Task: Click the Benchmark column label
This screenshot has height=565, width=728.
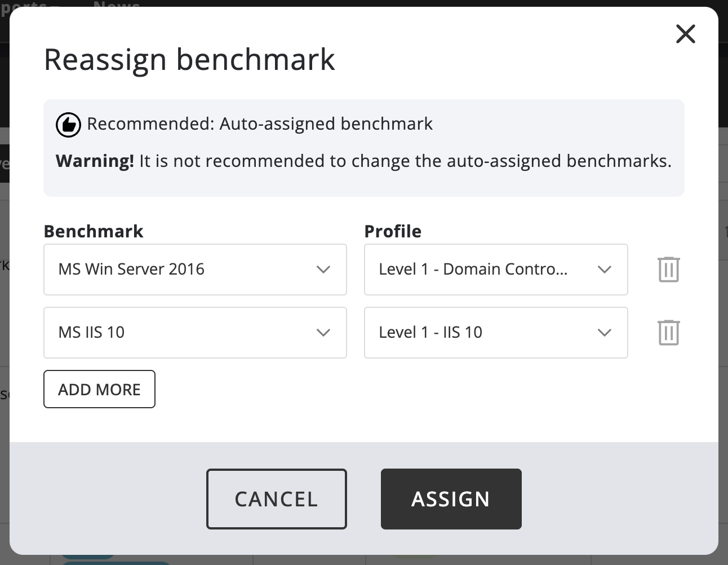Action: 94,231
